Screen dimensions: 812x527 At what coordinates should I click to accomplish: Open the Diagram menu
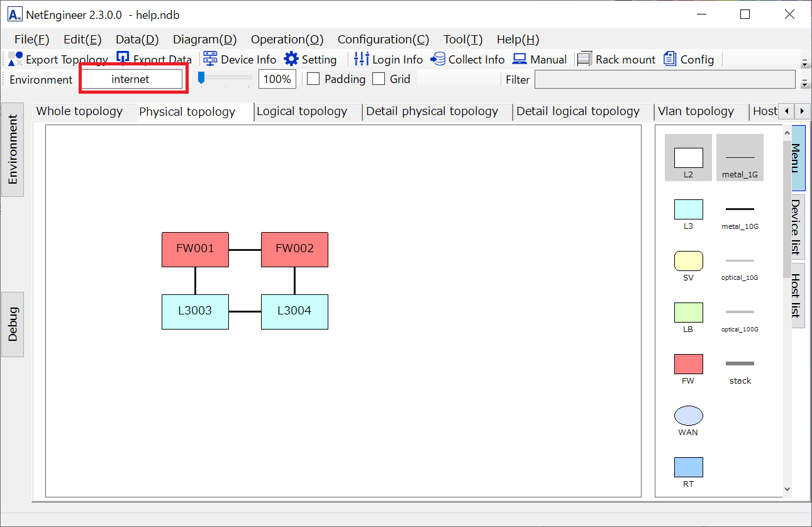click(204, 40)
